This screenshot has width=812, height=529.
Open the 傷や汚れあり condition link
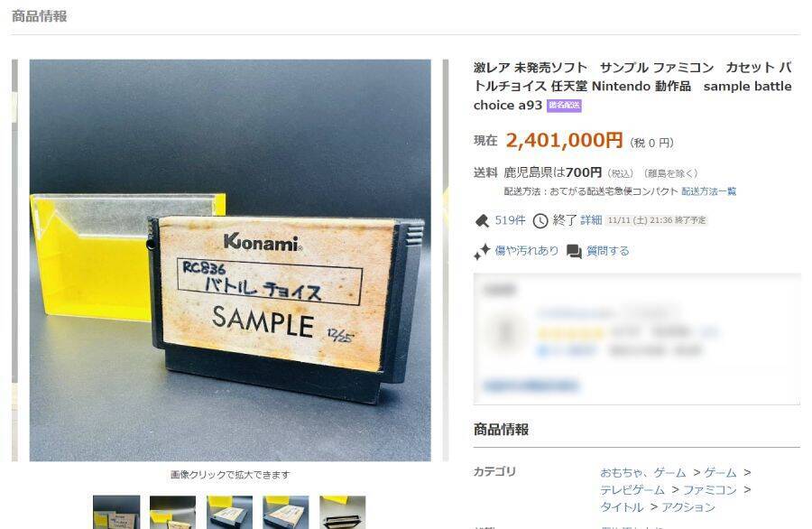click(527, 251)
